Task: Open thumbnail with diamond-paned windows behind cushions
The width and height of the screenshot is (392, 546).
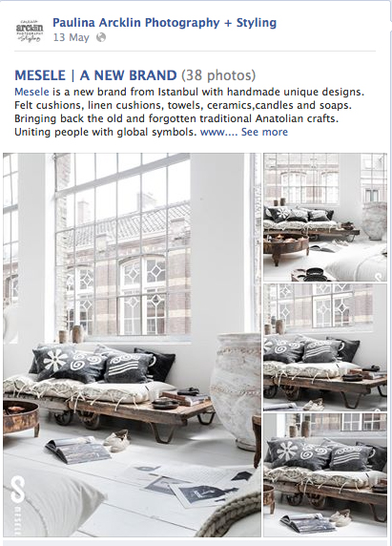Action: click(325, 347)
